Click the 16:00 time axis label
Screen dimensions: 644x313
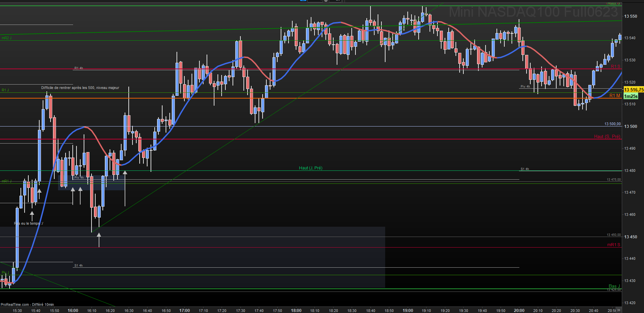pyautogui.click(x=73, y=310)
